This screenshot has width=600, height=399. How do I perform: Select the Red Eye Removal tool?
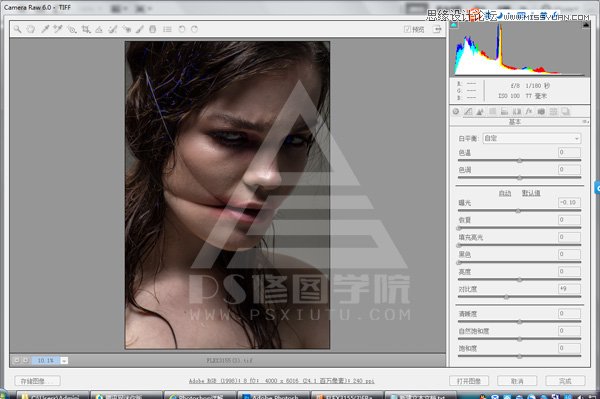point(126,29)
